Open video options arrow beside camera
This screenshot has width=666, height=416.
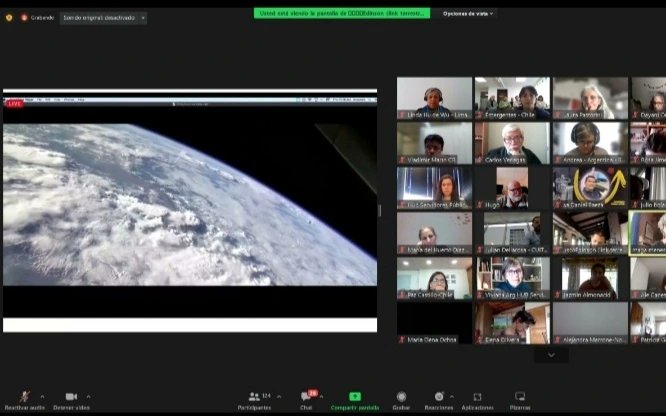(88, 396)
